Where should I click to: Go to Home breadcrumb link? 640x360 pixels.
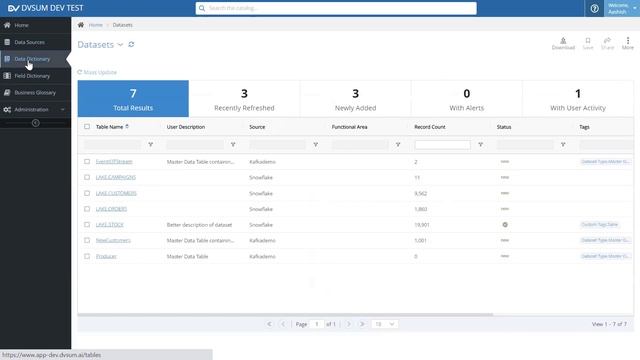coord(96,25)
